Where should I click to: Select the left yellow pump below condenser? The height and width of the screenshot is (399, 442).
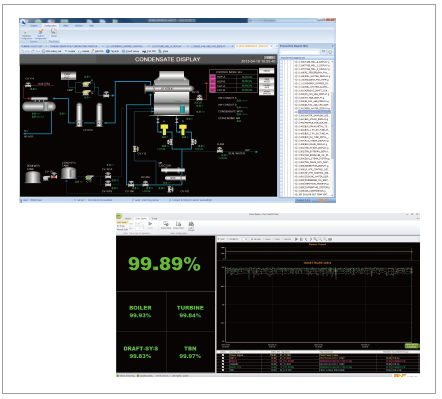[x=164, y=129]
